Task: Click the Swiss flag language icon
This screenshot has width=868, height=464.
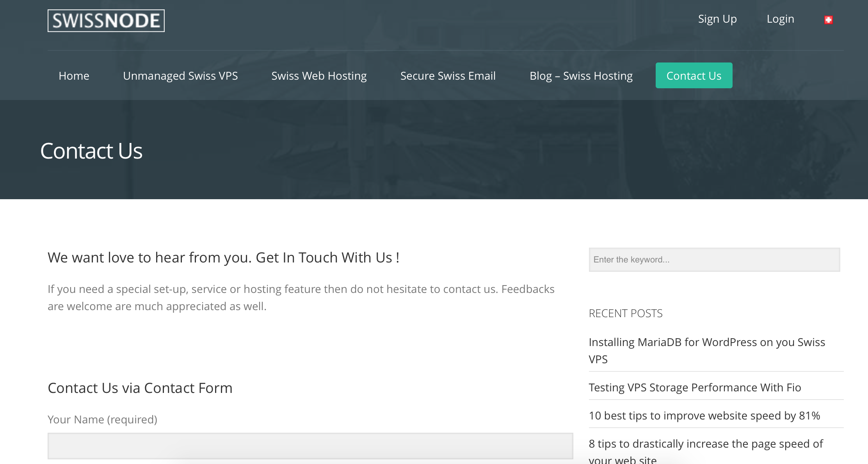Action: (828, 20)
